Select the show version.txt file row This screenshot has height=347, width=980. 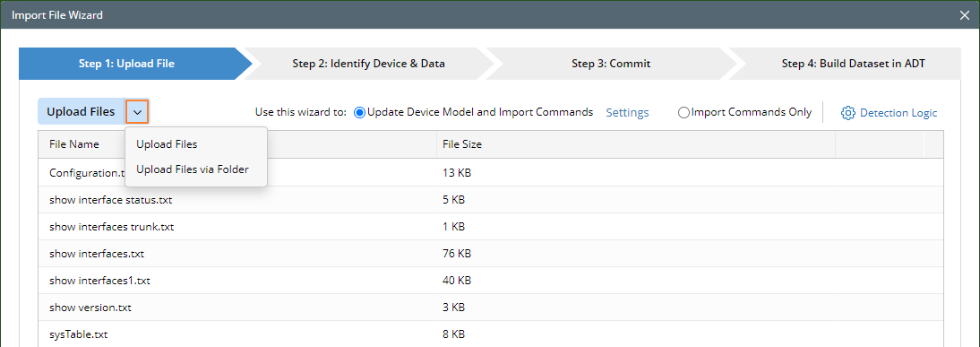click(491, 308)
